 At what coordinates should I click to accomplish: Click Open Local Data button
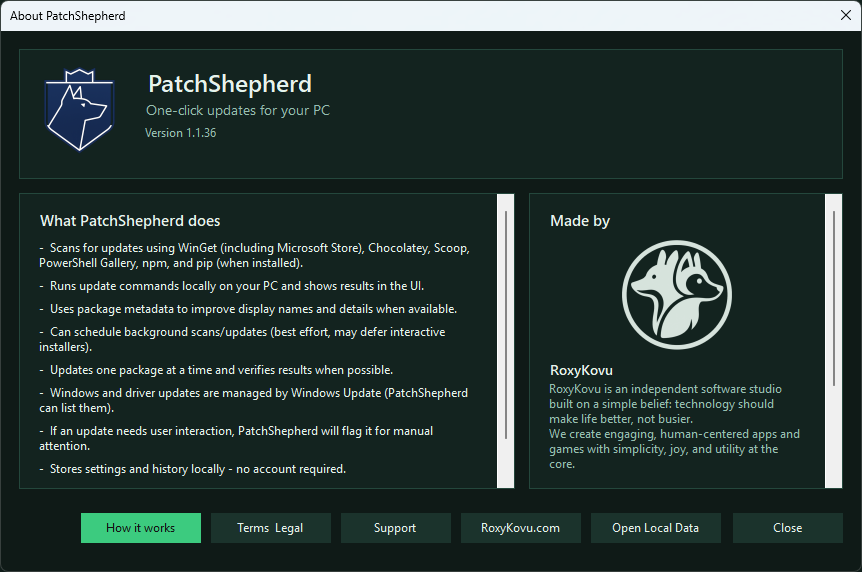[656, 528]
